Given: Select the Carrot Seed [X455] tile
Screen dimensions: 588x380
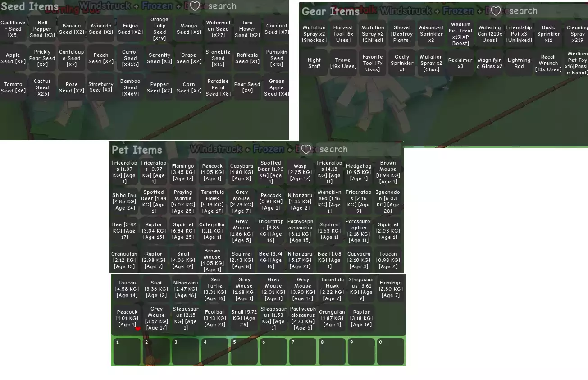Looking at the screenshot, I should click(x=130, y=58).
